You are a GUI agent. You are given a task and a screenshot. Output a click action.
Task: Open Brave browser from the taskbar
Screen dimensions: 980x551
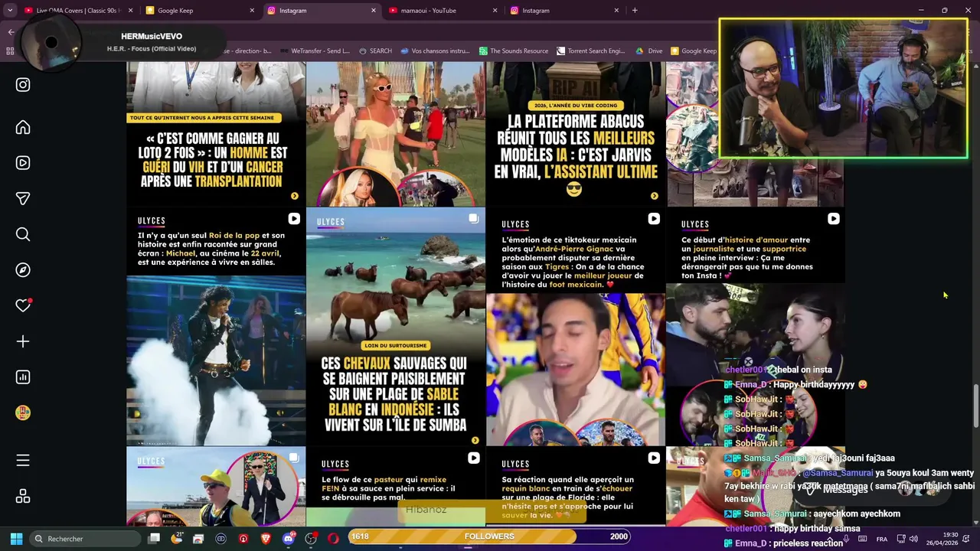[x=266, y=539]
